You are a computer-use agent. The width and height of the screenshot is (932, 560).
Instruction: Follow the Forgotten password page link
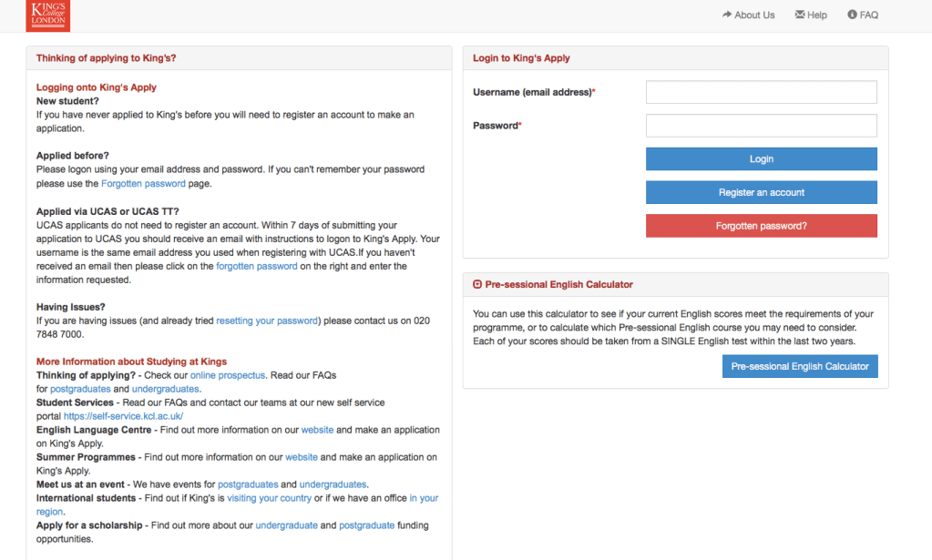click(x=143, y=184)
